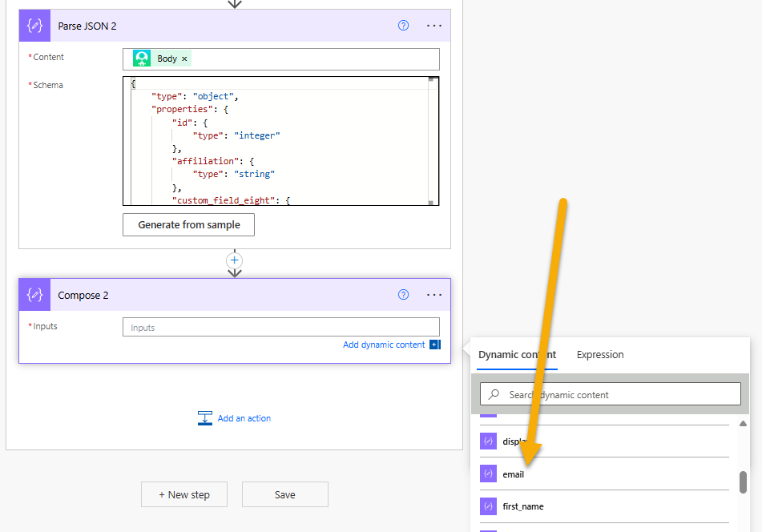Focus the Search dynamic content box

611,394
